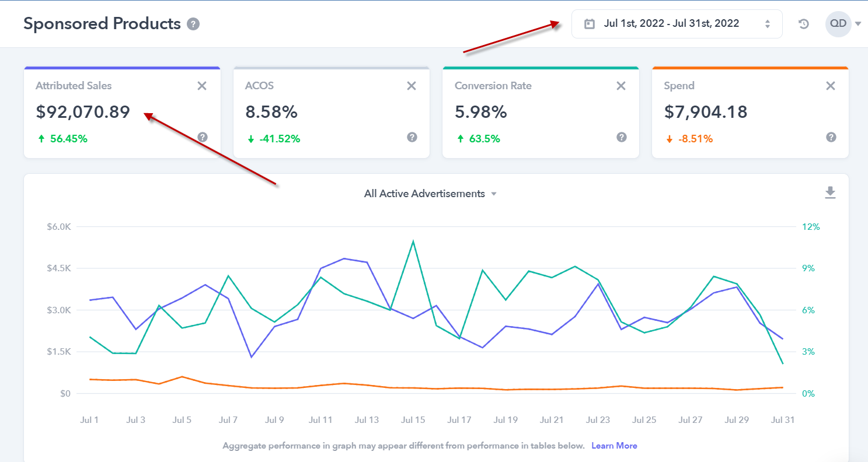Image resolution: width=868 pixels, height=462 pixels.
Task: Select the Attributed Sales value $92,070.89
Action: click(83, 111)
